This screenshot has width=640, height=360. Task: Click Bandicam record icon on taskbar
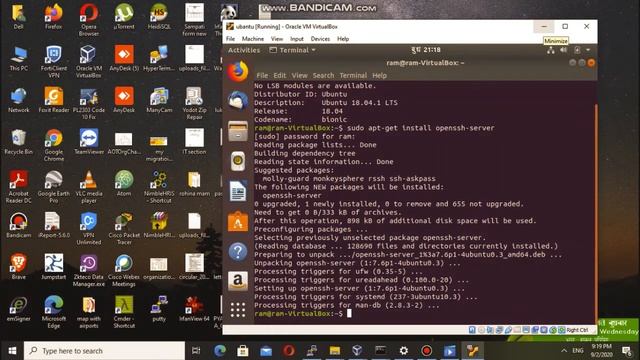pyautogui.click(x=427, y=351)
